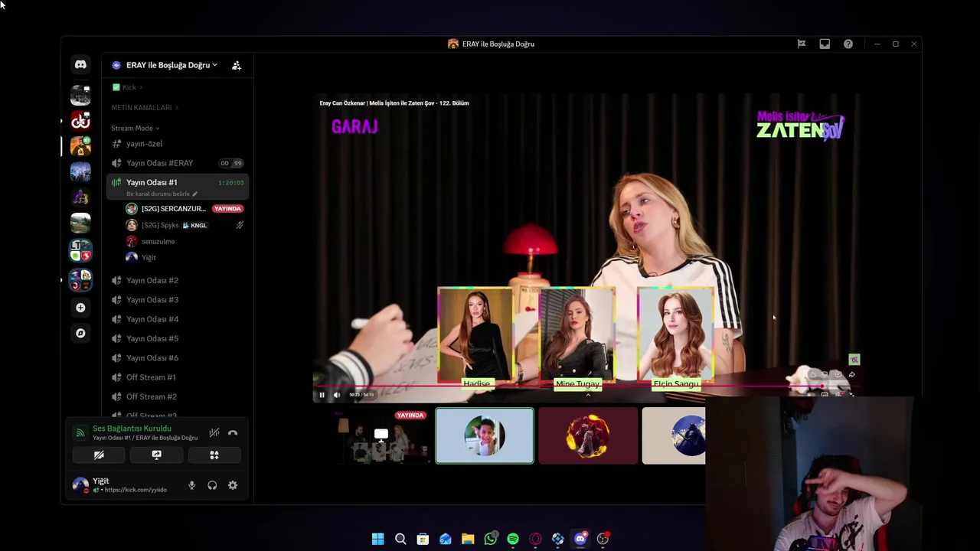Open user senuzulme in voice list

(151, 241)
